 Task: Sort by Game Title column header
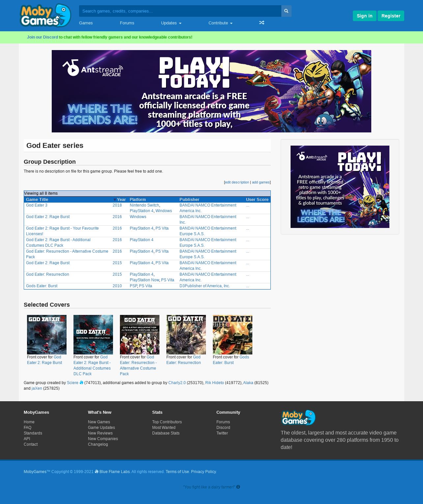tap(37, 200)
